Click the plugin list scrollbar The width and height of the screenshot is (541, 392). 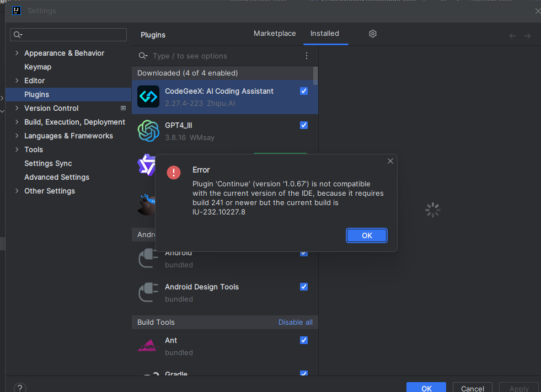[x=315, y=76]
